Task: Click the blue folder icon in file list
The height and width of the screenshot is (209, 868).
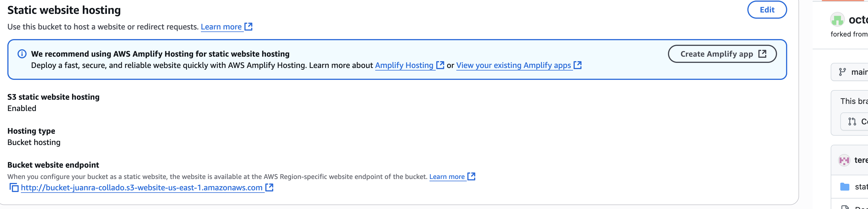Action: [x=845, y=187]
